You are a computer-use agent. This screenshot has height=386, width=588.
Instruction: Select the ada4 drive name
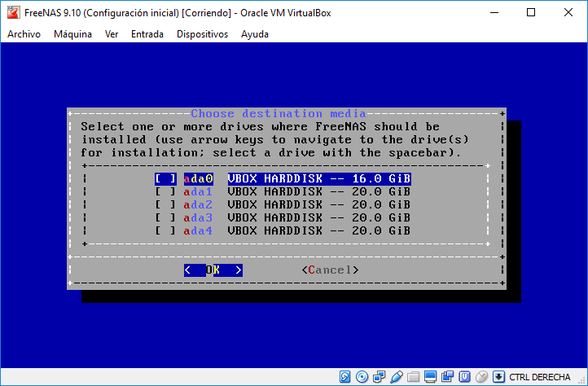[199, 230]
